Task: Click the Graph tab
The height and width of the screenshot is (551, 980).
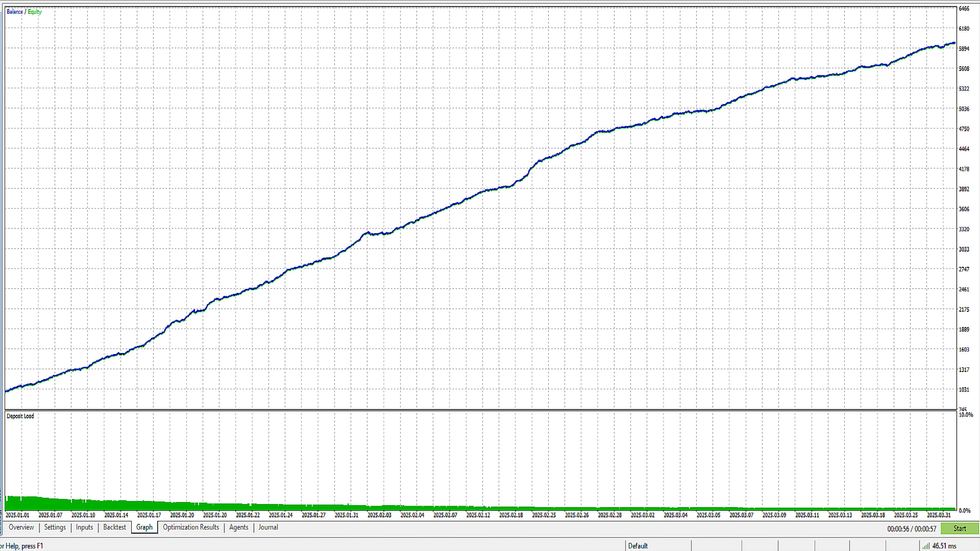Action: click(144, 528)
